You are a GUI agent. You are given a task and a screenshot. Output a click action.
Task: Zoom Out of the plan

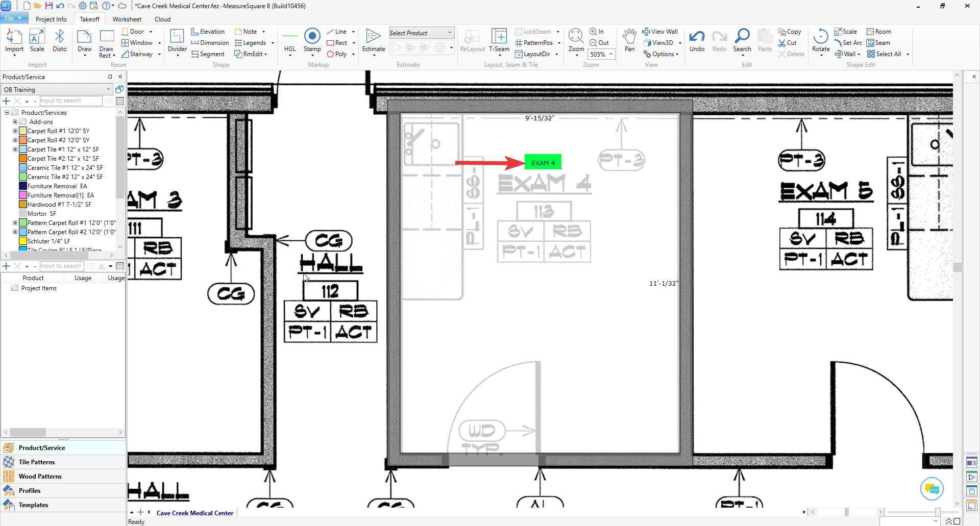(599, 43)
